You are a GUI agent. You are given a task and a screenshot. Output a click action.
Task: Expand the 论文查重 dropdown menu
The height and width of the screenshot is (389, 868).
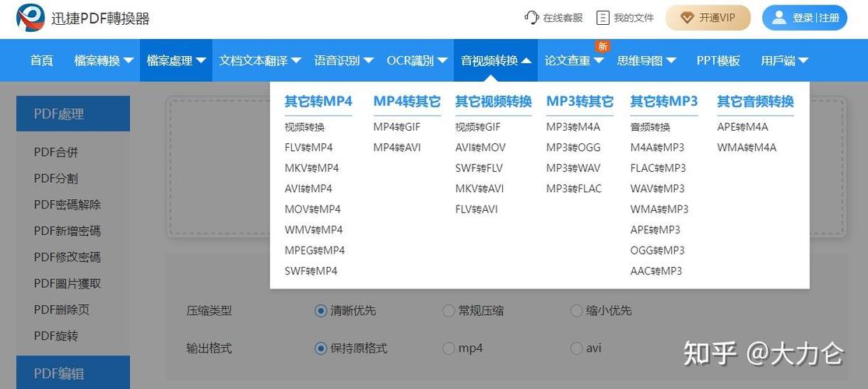[x=574, y=61]
